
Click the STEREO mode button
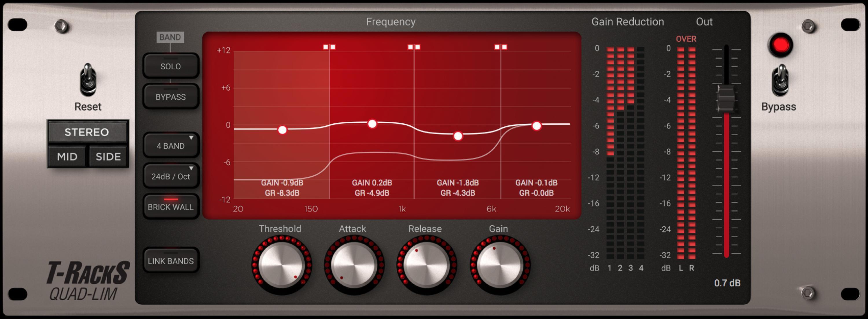click(87, 132)
